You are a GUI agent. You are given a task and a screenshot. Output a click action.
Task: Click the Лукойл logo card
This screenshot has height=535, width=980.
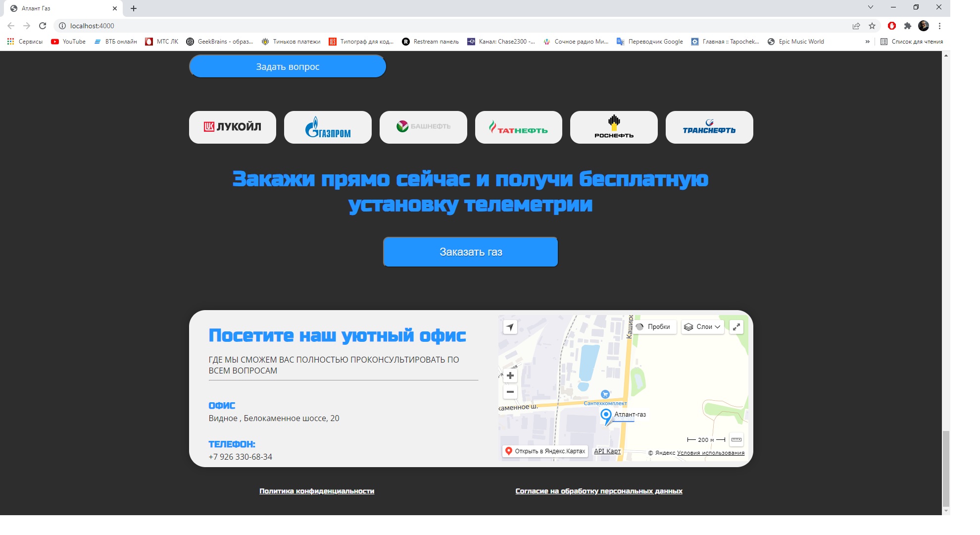click(x=232, y=127)
